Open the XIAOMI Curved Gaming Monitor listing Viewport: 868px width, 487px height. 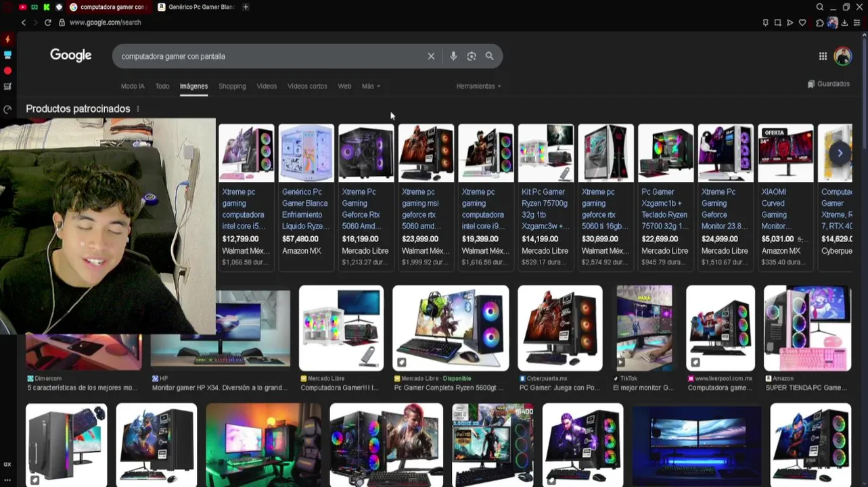(785, 196)
